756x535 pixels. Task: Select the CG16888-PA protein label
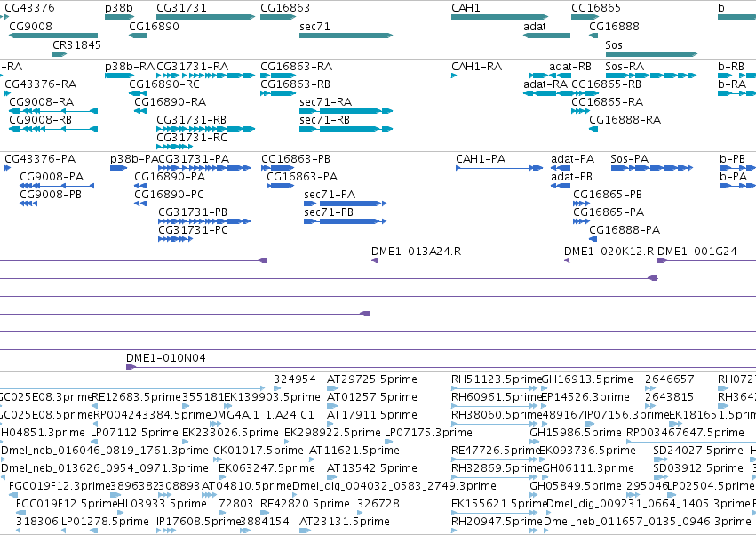coord(625,230)
